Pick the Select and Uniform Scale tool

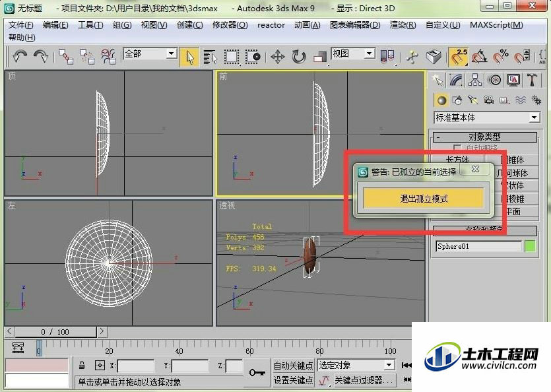pos(320,57)
